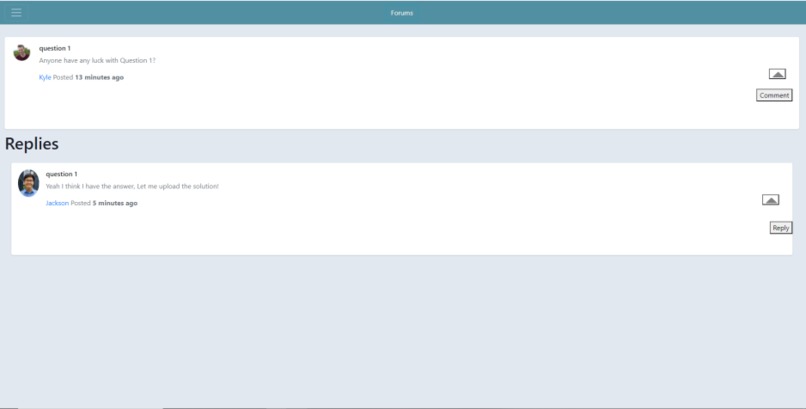Viewport: 806px width, 409px height.
Task: Click the Forums title in header
Action: [402, 13]
